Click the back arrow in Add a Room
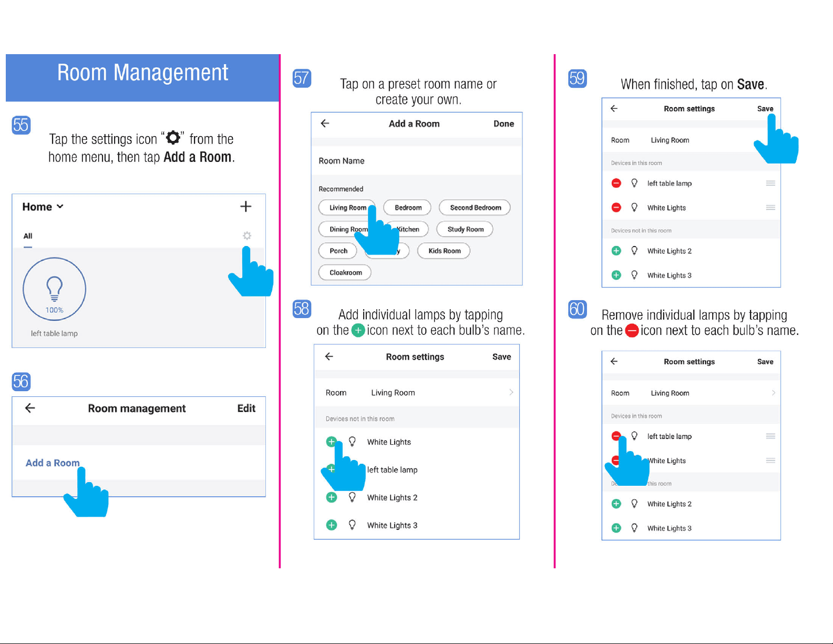Viewport: 833px width, 644px height. tap(325, 124)
